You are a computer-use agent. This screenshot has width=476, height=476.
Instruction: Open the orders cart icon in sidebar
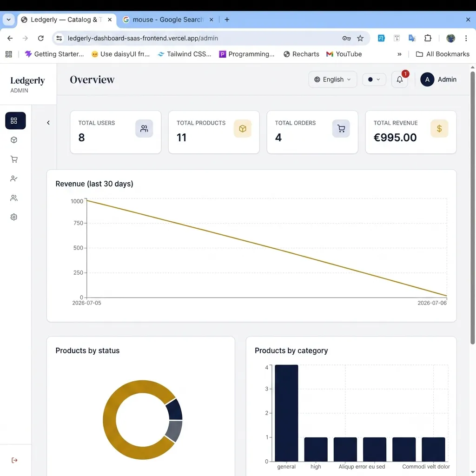(x=14, y=159)
